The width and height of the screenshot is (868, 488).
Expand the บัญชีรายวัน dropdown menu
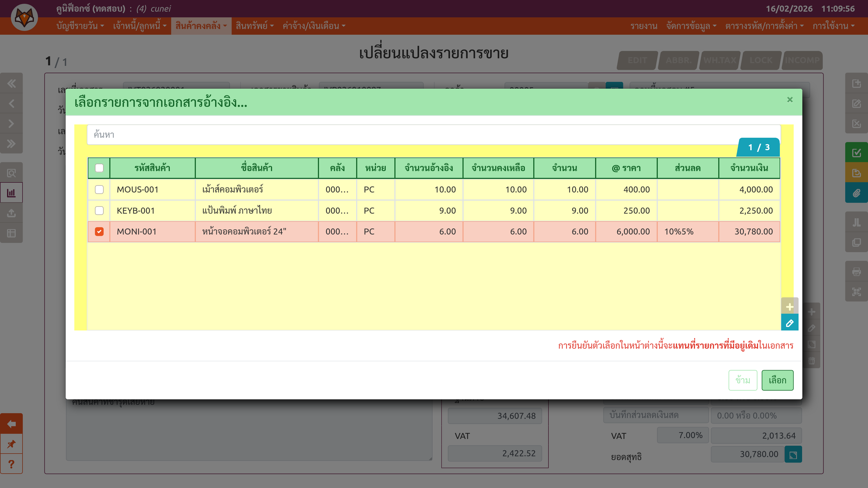point(80,26)
